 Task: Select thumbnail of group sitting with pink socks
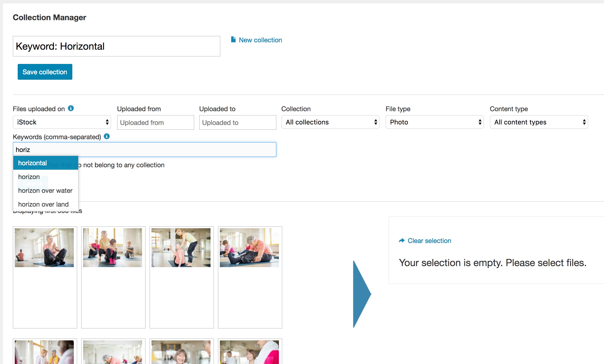113,247
